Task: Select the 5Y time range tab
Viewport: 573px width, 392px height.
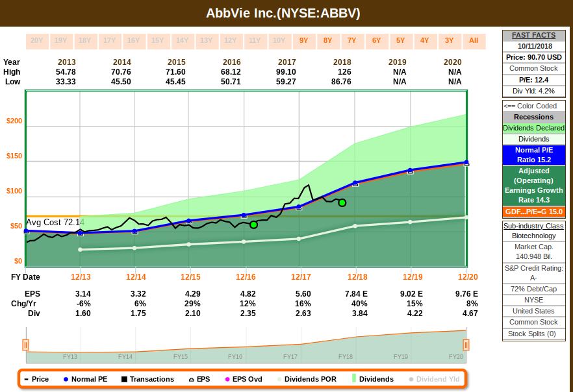Action: click(400, 41)
